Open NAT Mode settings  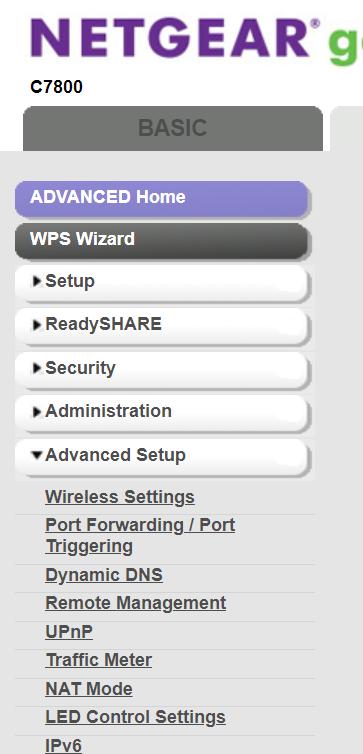pyautogui.click(x=89, y=689)
